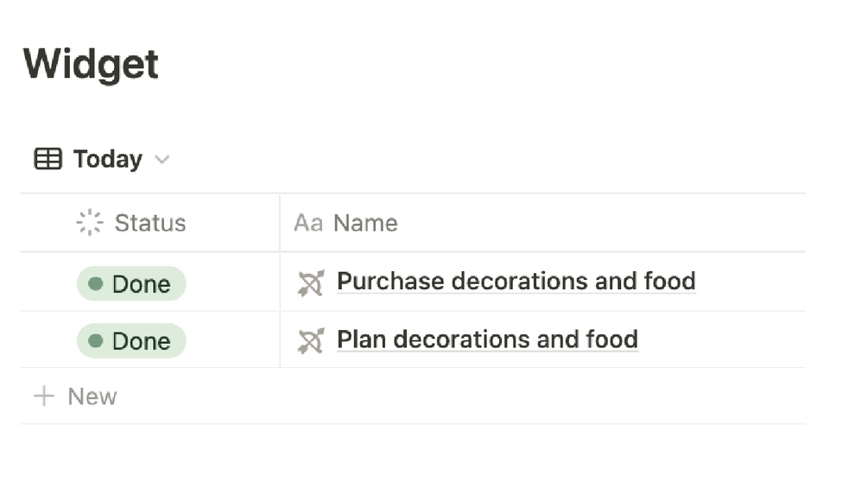868x488 pixels.
Task: Click the New text to add row
Action: 92,396
